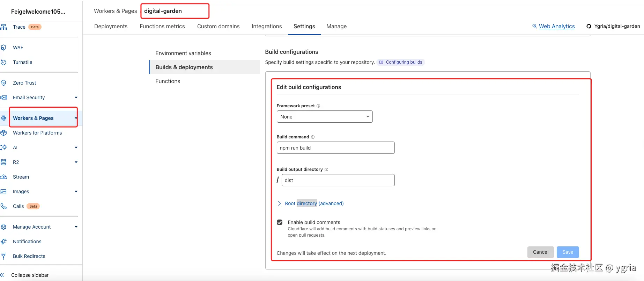Click the Email Security envelope icon
This screenshot has width=644, height=281.
[x=3, y=98]
